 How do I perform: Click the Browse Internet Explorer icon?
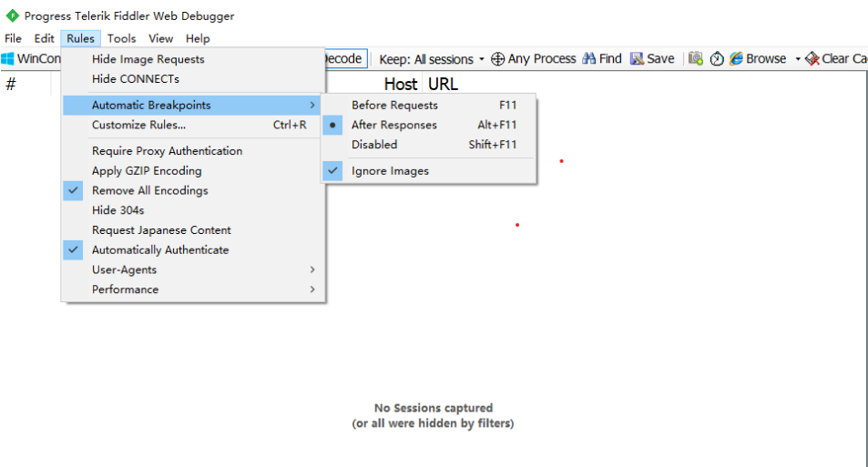[x=736, y=58]
